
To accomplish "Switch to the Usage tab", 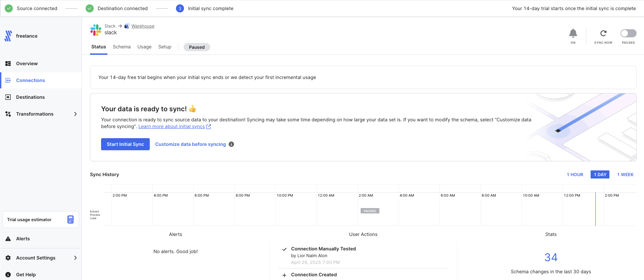I will pos(144,47).
